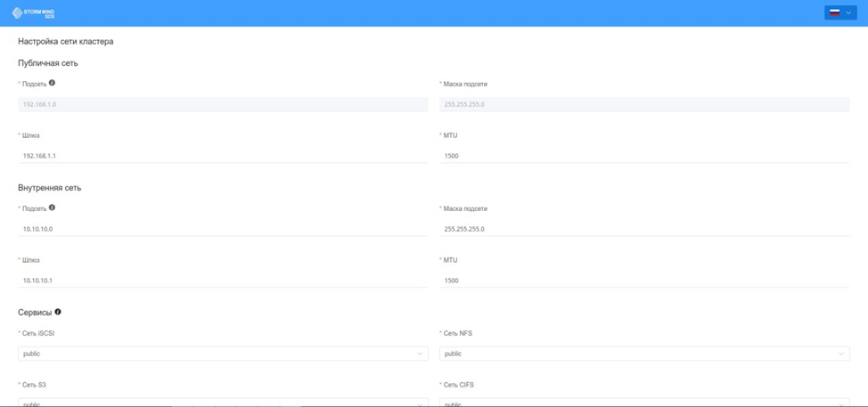Image resolution: width=868 pixels, height=407 pixels.
Task: Open the Сеть S3 dropdown
Action: point(223,403)
